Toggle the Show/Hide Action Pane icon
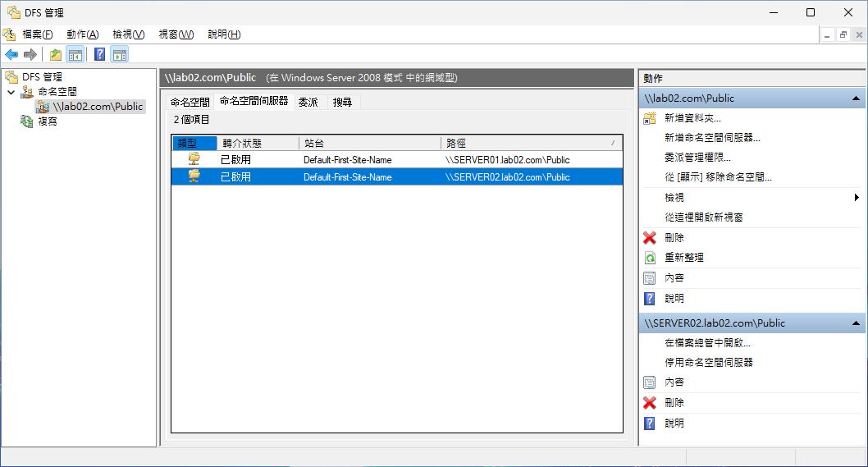Image resolution: width=868 pixels, height=467 pixels. click(x=120, y=54)
